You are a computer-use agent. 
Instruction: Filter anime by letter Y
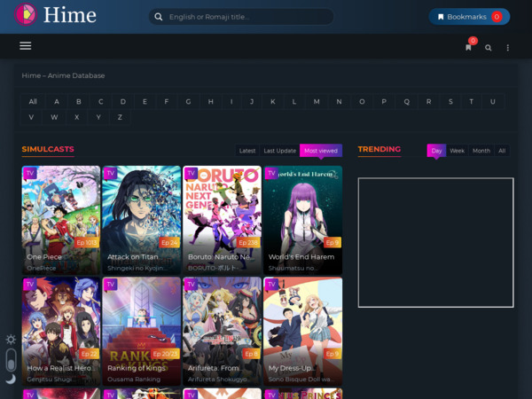click(x=98, y=117)
